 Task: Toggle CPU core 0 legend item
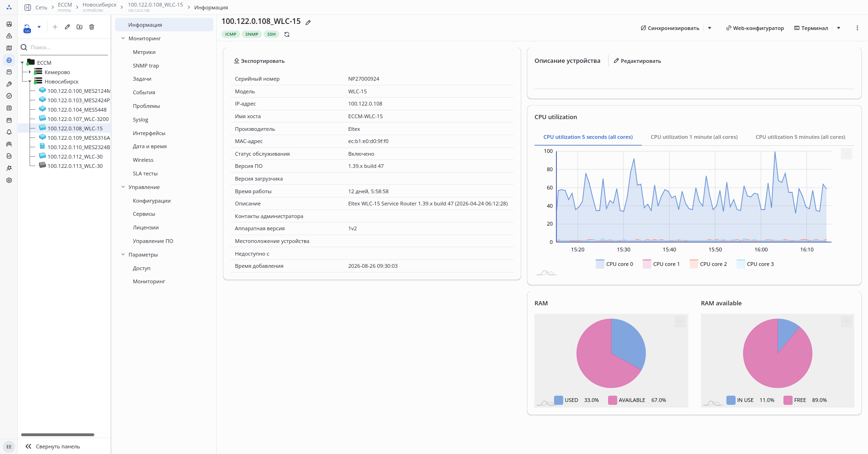point(614,264)
